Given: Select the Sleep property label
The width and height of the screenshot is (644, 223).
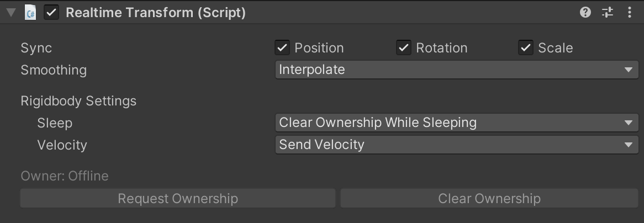Looking at the screenshot, I should tap(55, 123).
